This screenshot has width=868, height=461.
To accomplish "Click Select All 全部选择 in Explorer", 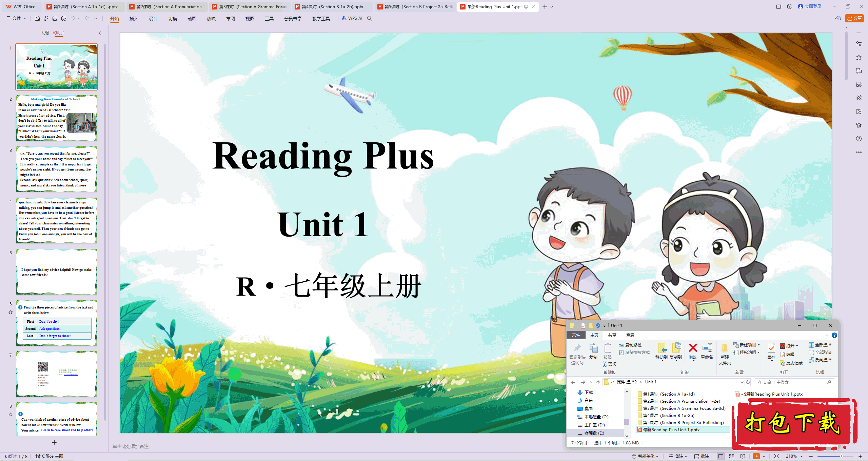I will click(x=820, y=345).
